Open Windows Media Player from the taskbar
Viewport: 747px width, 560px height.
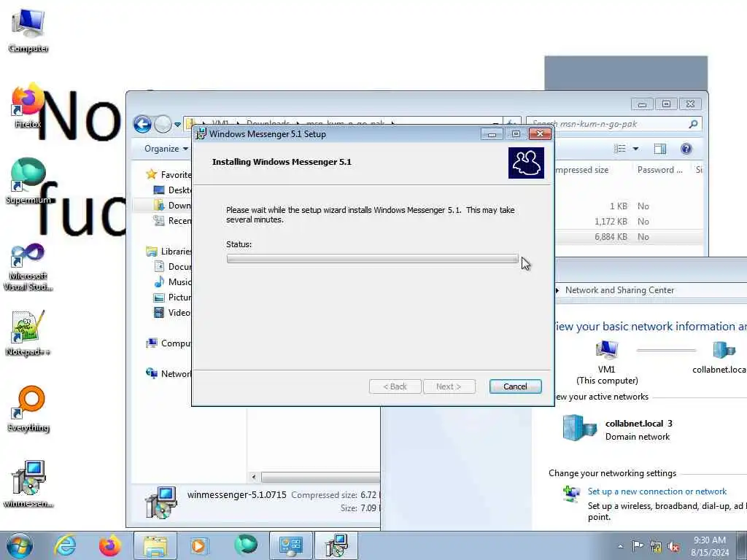(x=198, y=545)
